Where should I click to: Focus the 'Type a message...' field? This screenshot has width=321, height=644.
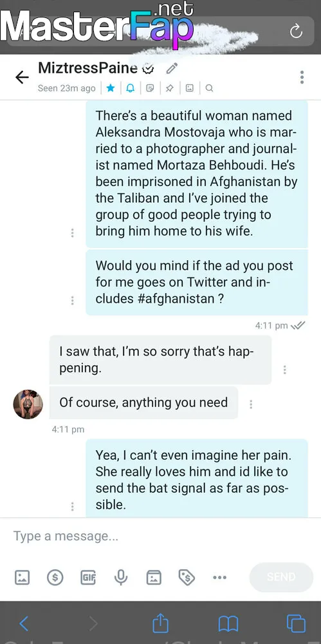[161, 536]
